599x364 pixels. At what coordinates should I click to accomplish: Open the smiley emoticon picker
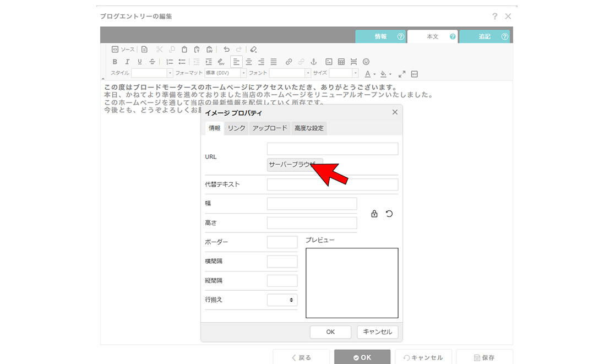click(366, 62)
